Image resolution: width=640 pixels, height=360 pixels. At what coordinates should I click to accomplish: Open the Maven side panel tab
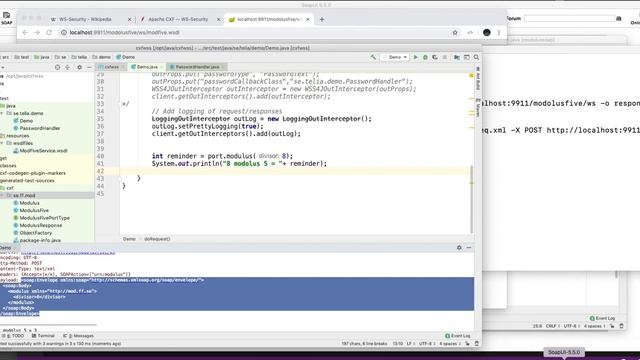click(x=478, y=107)
